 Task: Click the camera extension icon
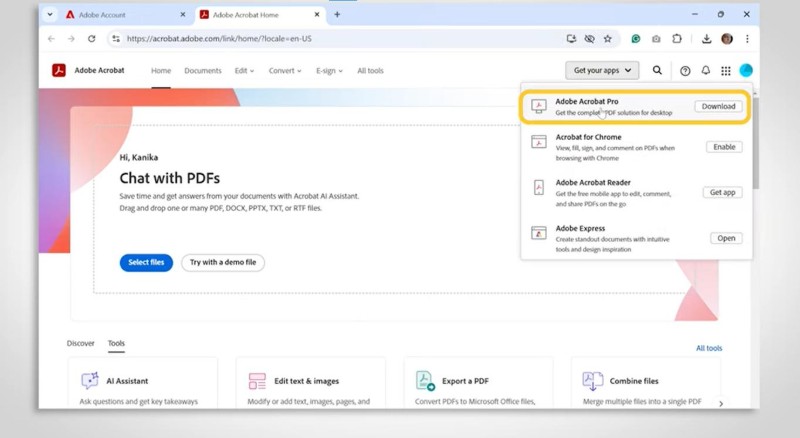point(656,39)
